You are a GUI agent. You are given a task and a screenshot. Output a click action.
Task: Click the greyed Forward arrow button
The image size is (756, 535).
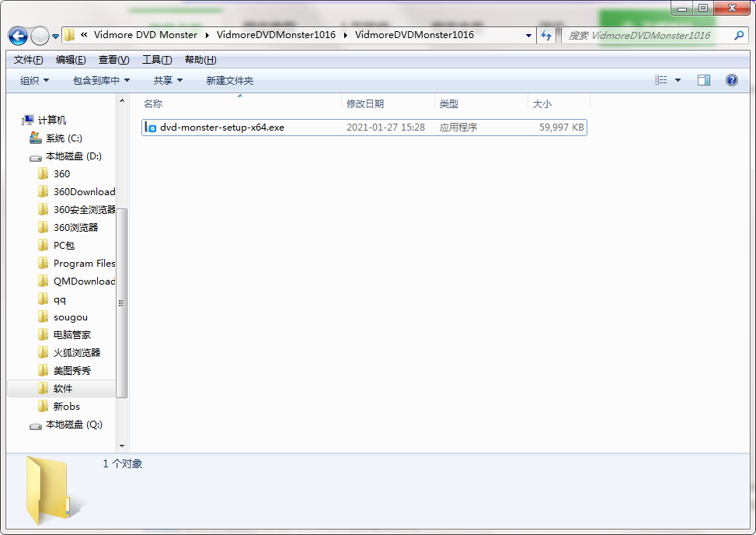40,36
